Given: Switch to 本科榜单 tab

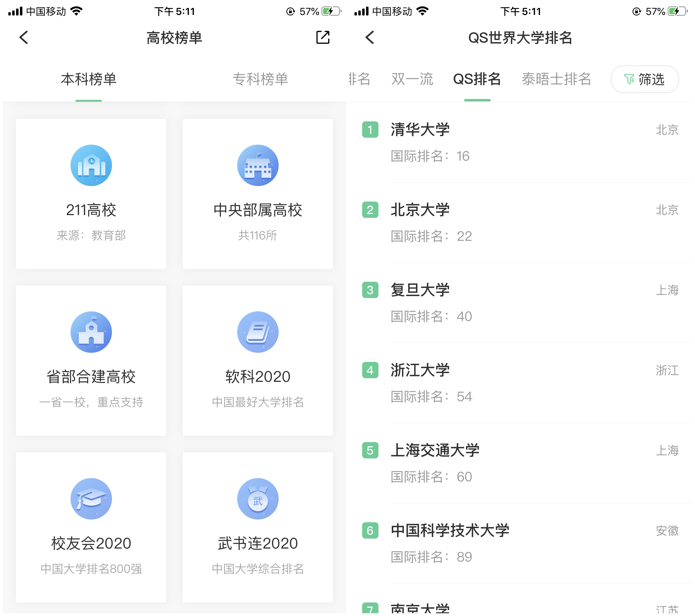Looking at the screenshot, I should tap(88, 79).
